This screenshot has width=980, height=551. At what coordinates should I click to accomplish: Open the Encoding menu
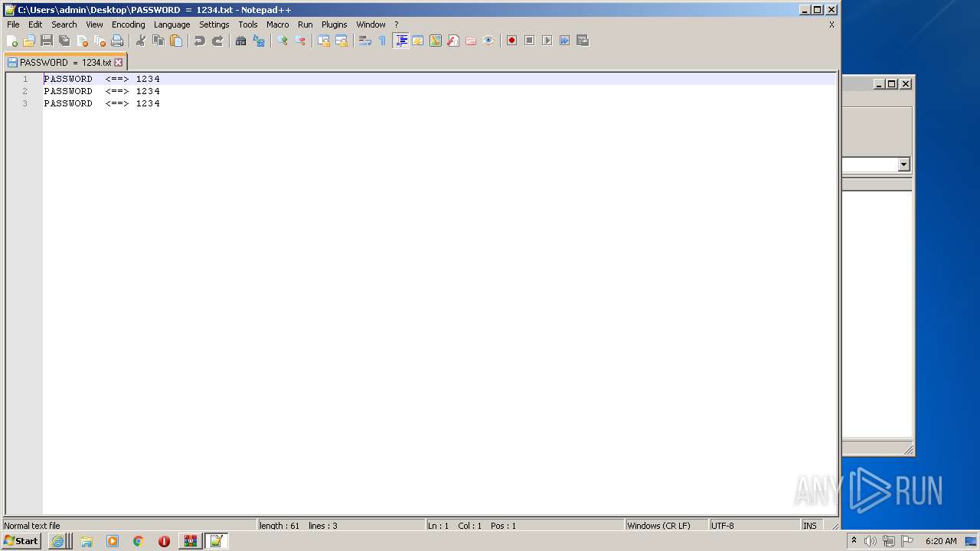click(x=129, y=24)
